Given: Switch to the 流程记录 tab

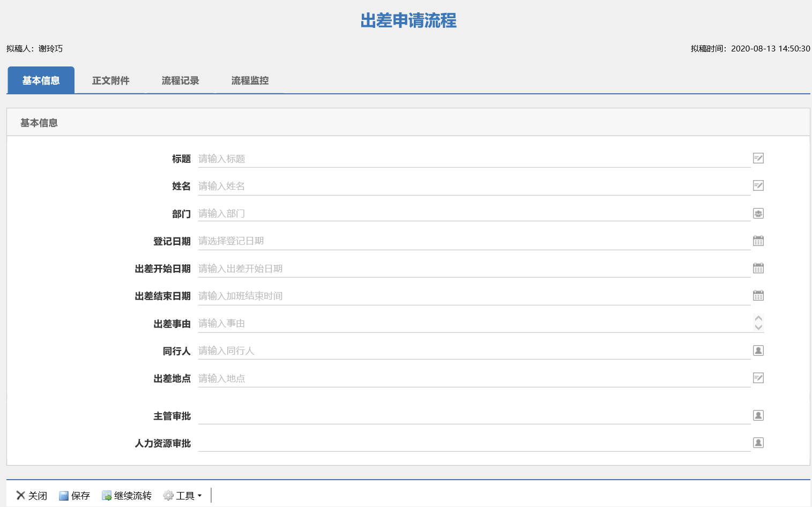Looking at the screenshot, I should pyautogui.click(x=180, y=80).
